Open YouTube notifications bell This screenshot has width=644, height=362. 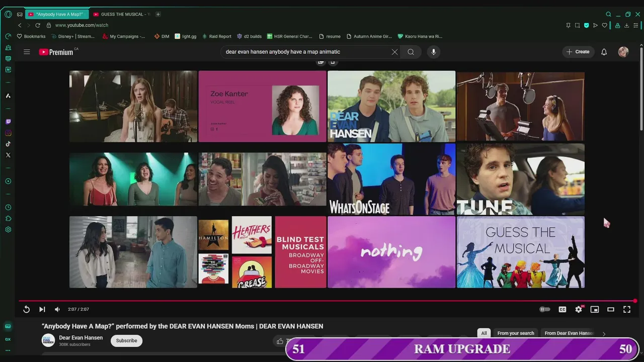(604, 52)
